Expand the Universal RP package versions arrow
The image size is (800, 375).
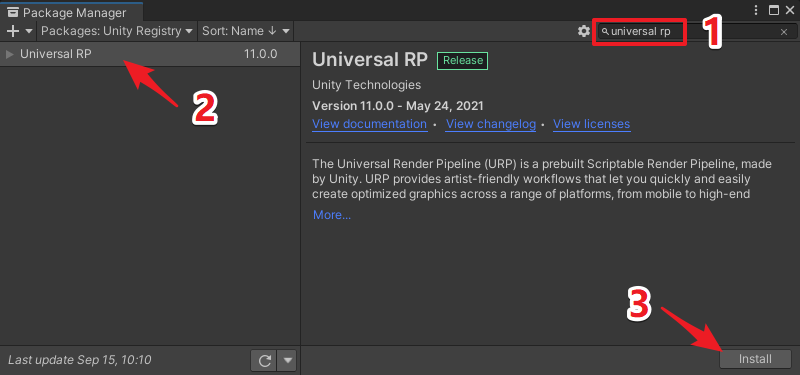pos(9,54)
